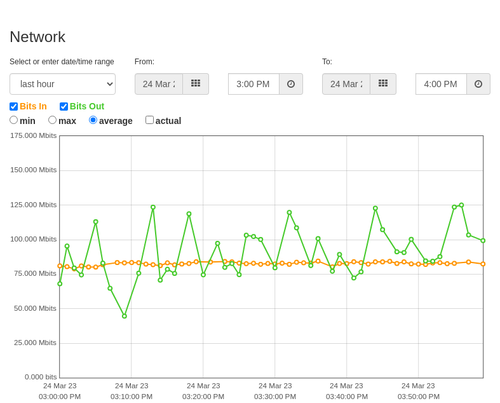
Task: Click the last green data point at chart's right edge
Action: (x=483, y=240)
